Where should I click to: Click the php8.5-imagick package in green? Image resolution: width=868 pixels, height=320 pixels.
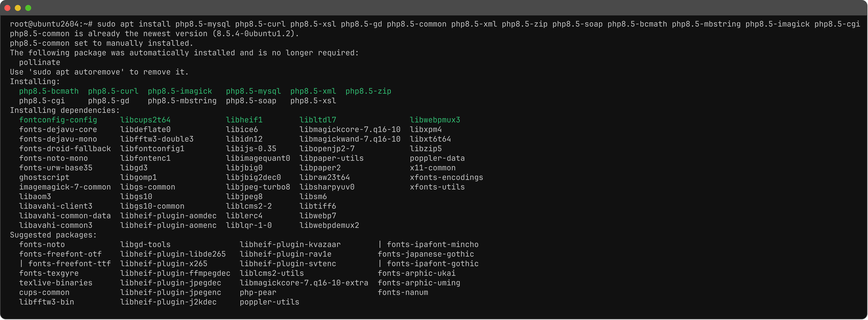tap(180, 91)
